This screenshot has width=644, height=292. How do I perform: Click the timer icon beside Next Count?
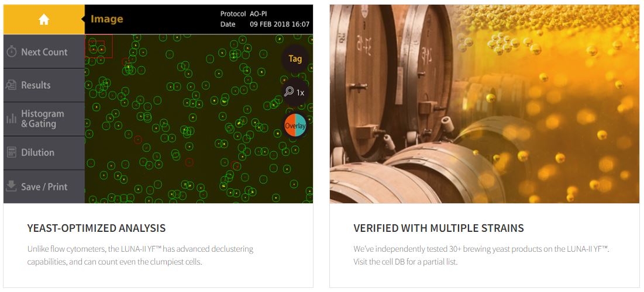(12, 52)
